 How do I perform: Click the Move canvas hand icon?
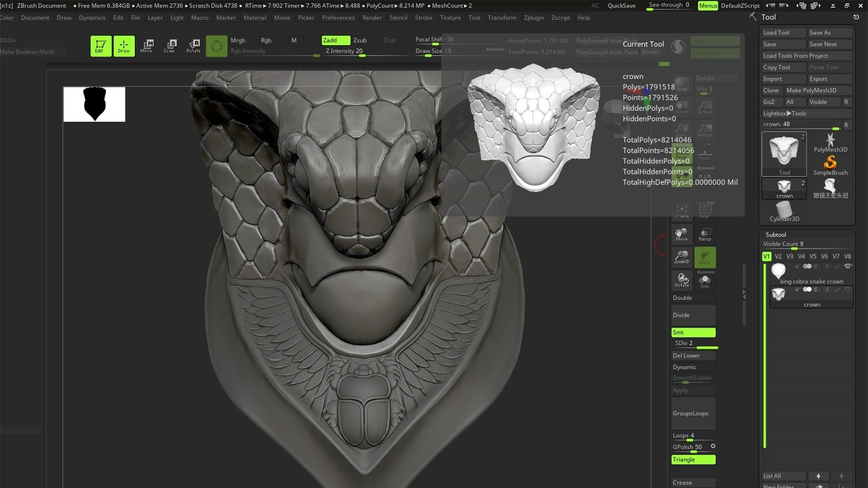pos(682,234)
